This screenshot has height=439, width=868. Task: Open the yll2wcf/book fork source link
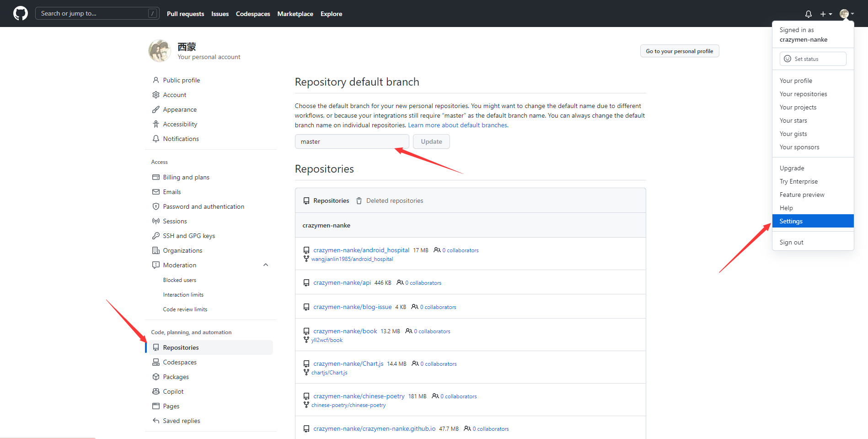point(327,340)
